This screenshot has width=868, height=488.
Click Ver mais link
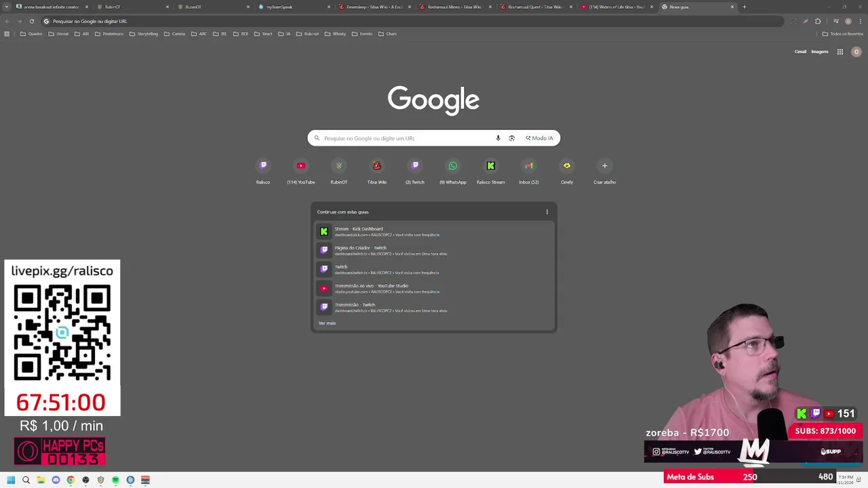coord(327,323)
